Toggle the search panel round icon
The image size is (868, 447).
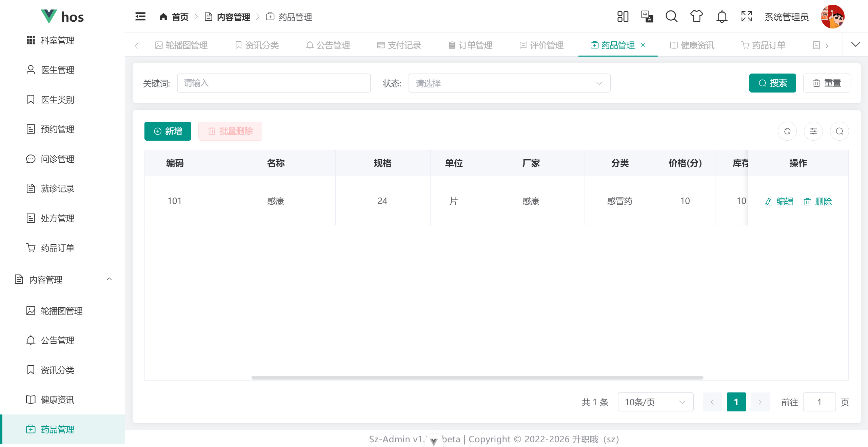tap(840, 131)
